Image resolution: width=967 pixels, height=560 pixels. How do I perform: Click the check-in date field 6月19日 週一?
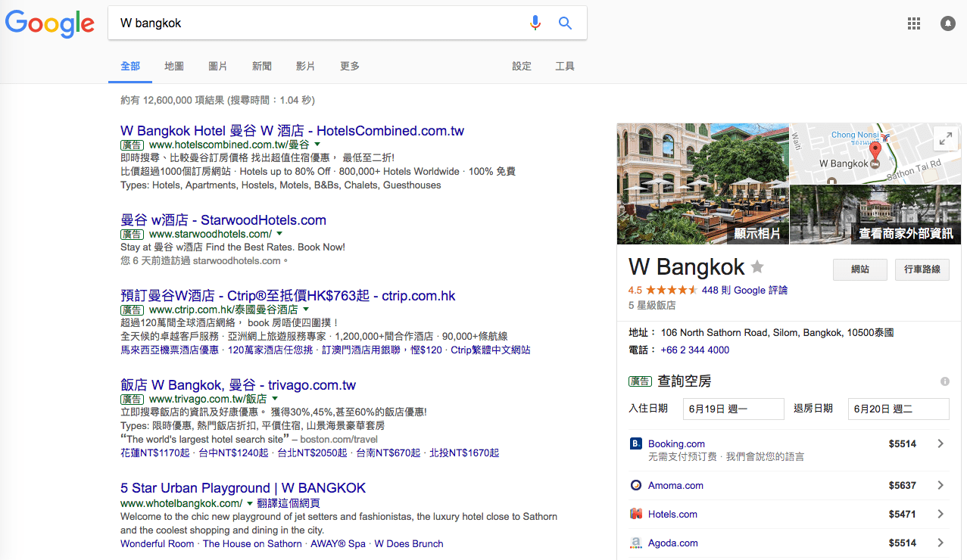click(x=733, y=409)
